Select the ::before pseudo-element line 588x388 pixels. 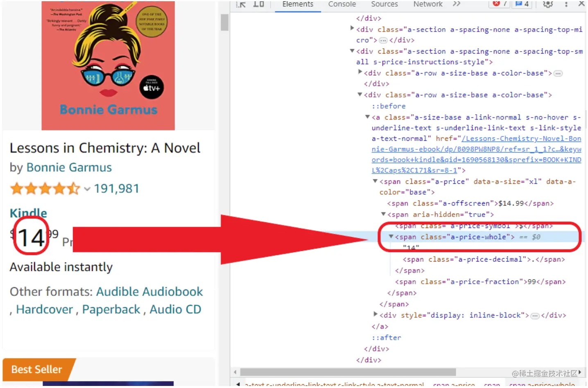pyautogui.click(x=389, y=106)
